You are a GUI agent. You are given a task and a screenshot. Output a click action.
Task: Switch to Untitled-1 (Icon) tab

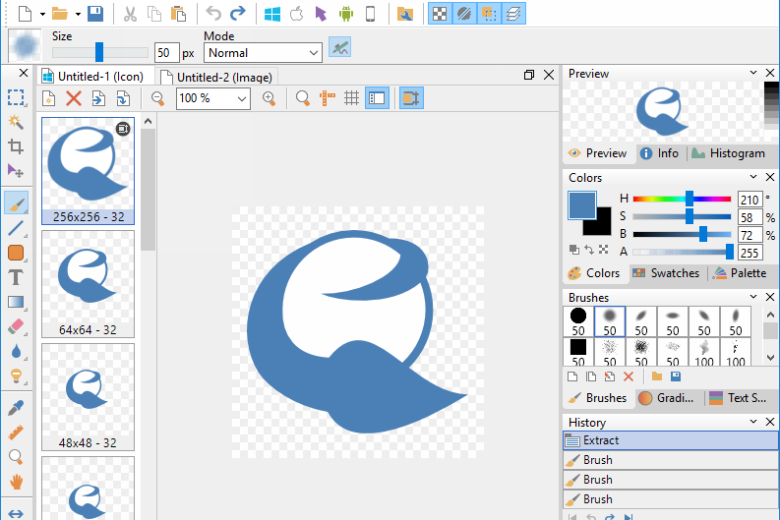click(x=94, y=76)
